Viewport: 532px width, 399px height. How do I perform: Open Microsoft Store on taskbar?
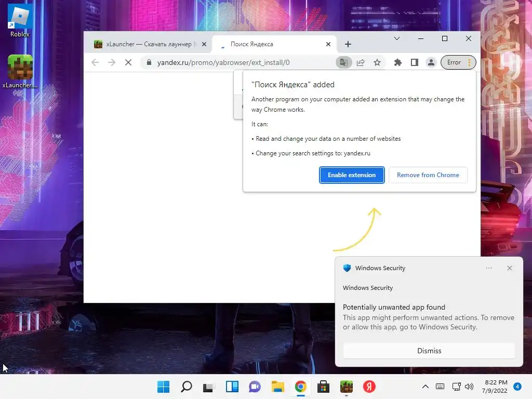[x=323, y=387]
